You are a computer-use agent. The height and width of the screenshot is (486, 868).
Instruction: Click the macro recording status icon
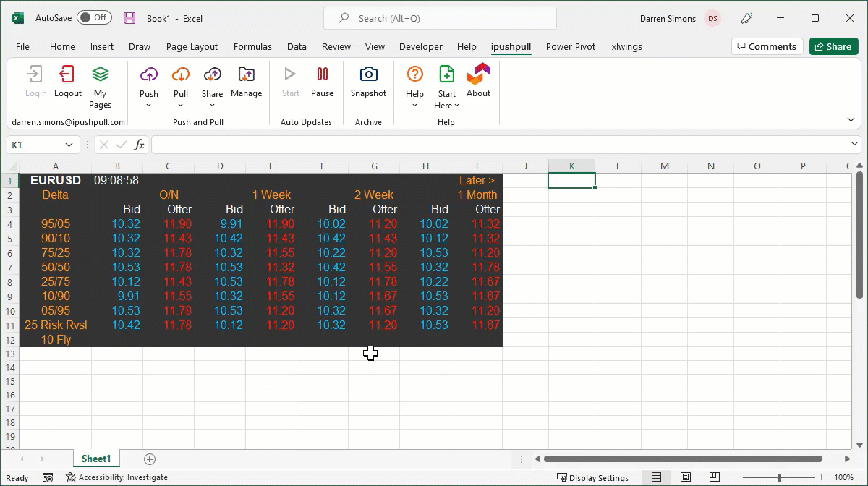(48, 477)
